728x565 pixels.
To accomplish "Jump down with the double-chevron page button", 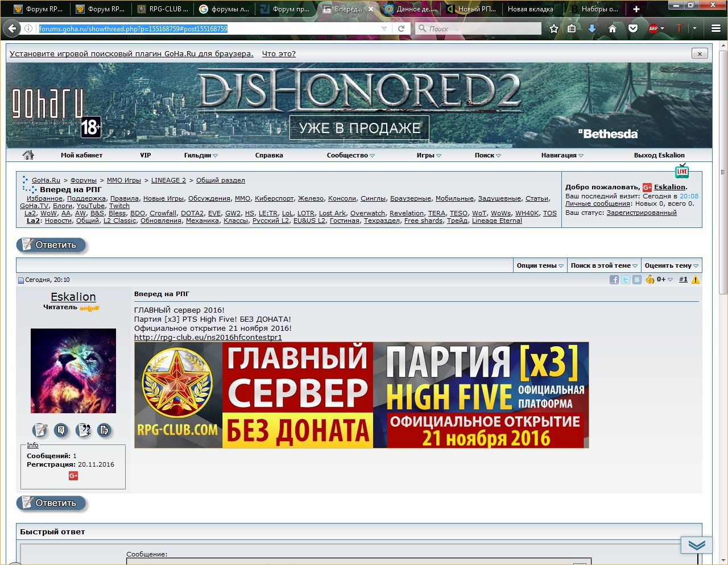I will 697,545.
